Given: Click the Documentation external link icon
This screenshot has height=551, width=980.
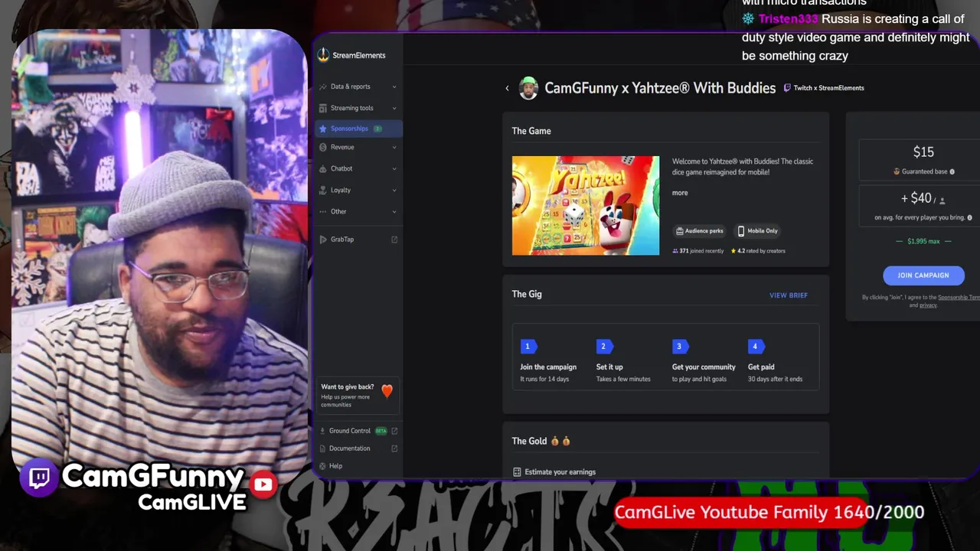Looking at the screenshot, I should tap(394, 448).
